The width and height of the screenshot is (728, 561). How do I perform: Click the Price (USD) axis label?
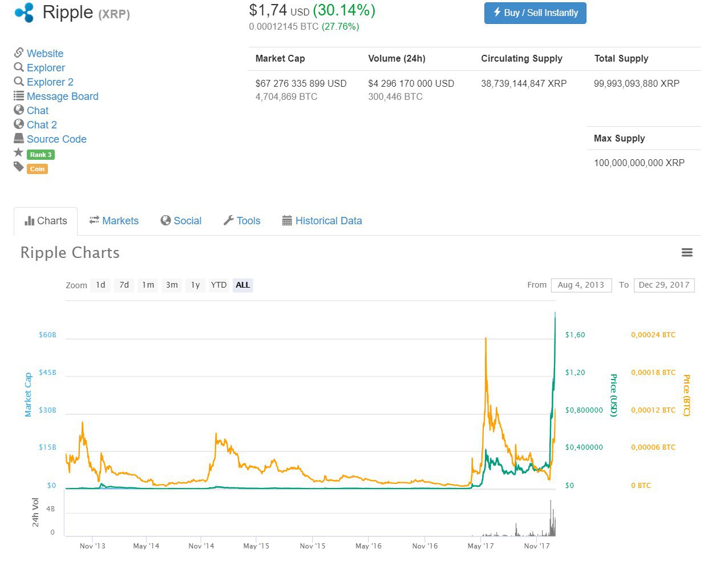[614, 395]
